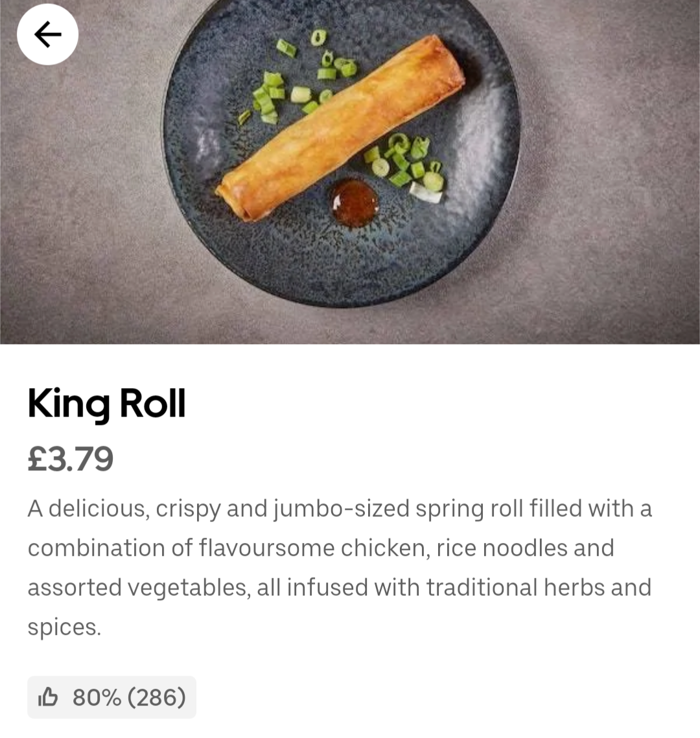Go back using the arrow button

47,34
